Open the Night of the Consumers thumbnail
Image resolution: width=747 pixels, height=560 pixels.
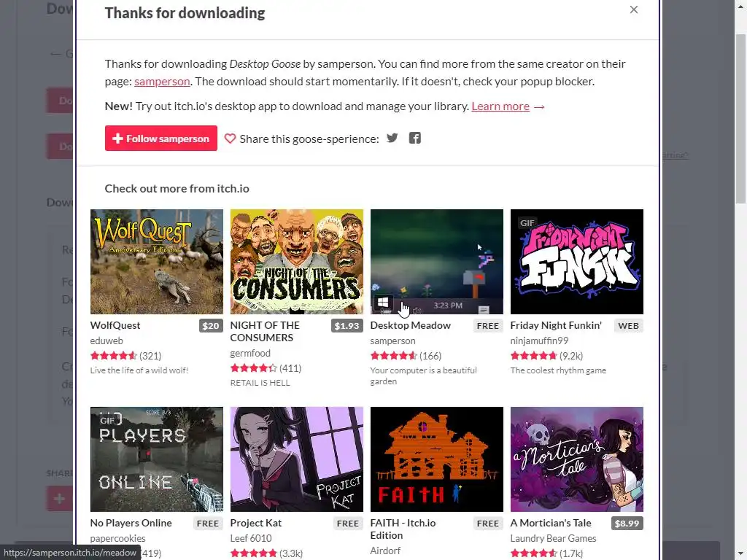tap(296, 262)
